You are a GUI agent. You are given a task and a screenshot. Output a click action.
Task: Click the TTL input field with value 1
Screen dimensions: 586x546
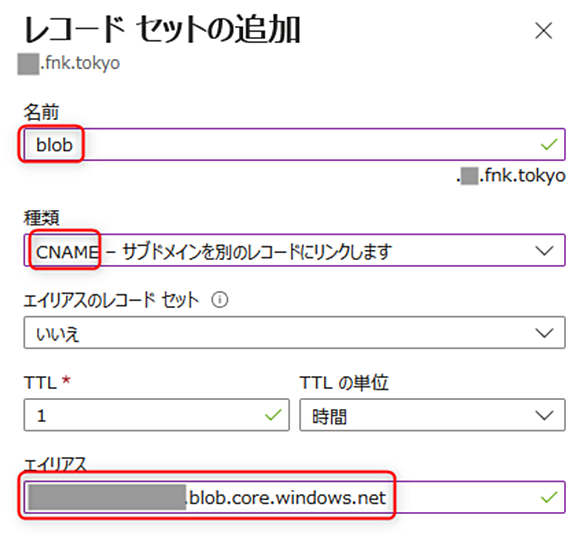point(157,415)
